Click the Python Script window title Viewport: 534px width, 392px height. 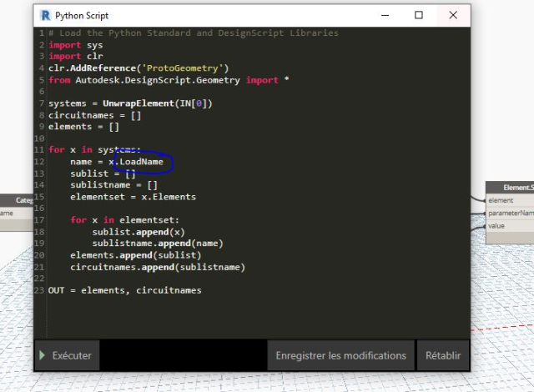(x=82, y=16)
